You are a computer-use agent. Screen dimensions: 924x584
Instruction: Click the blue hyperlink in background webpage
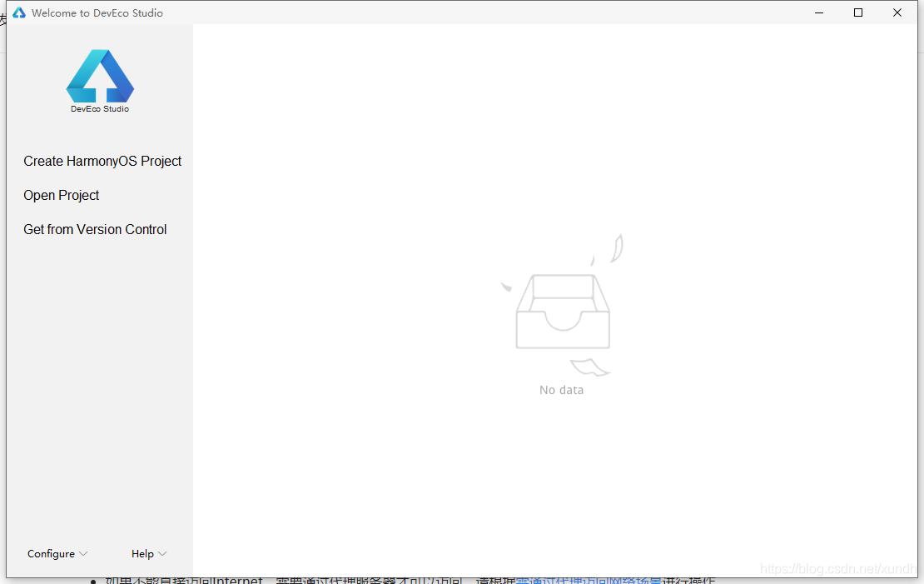tap(589, 581)
